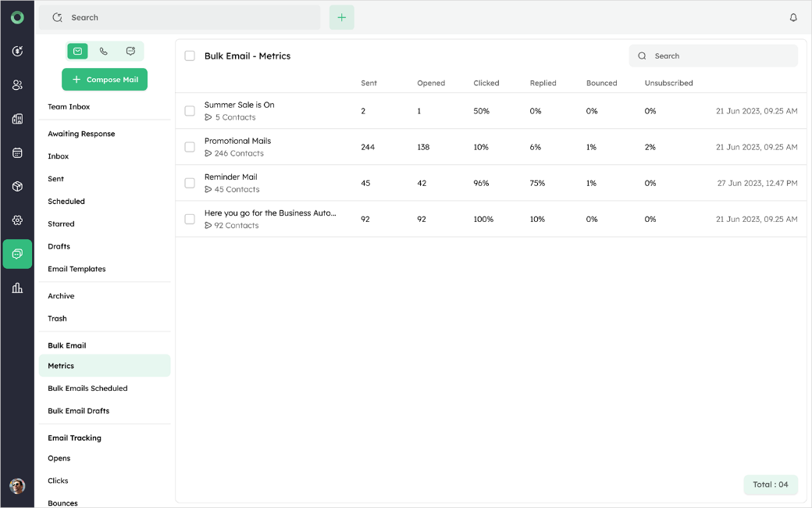Switch to the email channel icon
Screen dimensions: 812x508
tap(77, 51)
